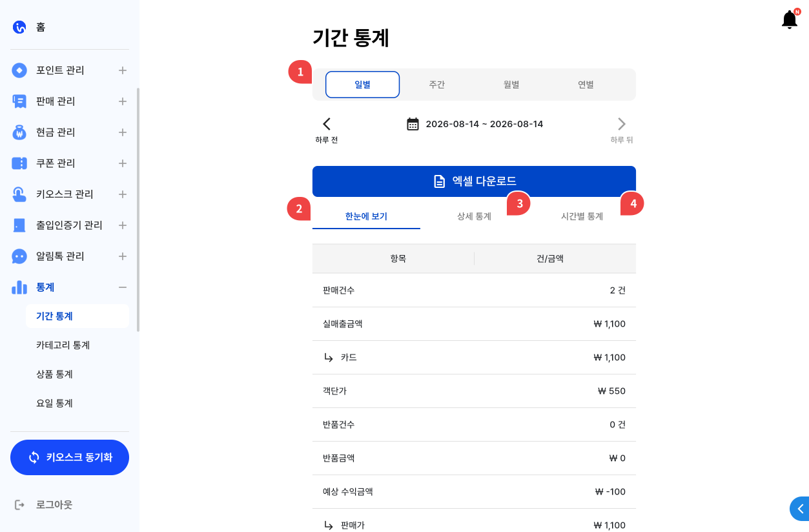This screenshot has width=809, height=532.
Task: Click the 홈 link in sidebar
Action: pyautogui.click(x=41, y=27)
